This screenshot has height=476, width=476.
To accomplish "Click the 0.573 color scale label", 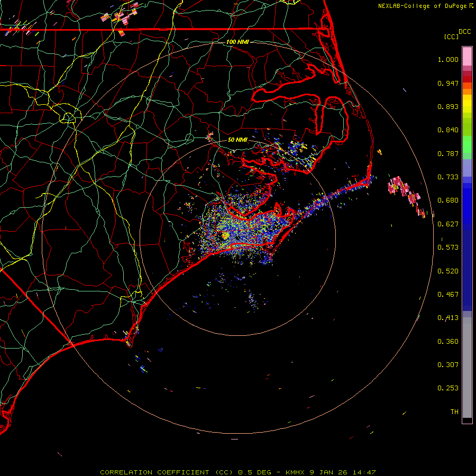I will click(448, 248).
